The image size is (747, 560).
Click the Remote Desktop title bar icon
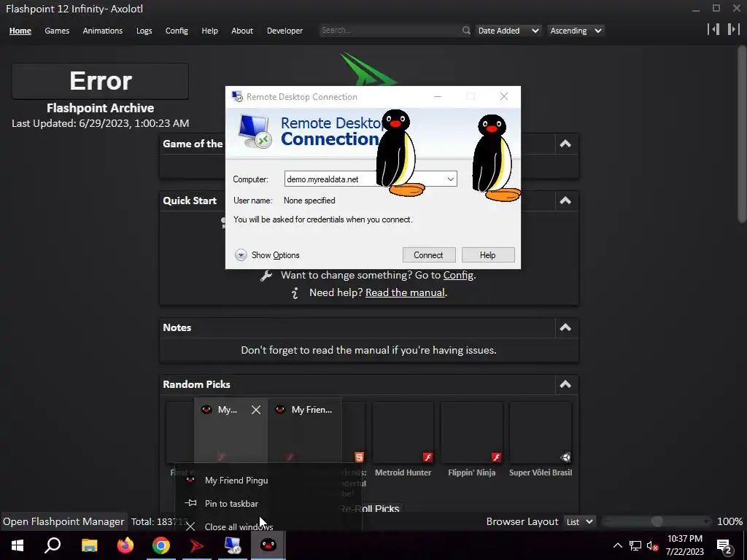(237, 97)
